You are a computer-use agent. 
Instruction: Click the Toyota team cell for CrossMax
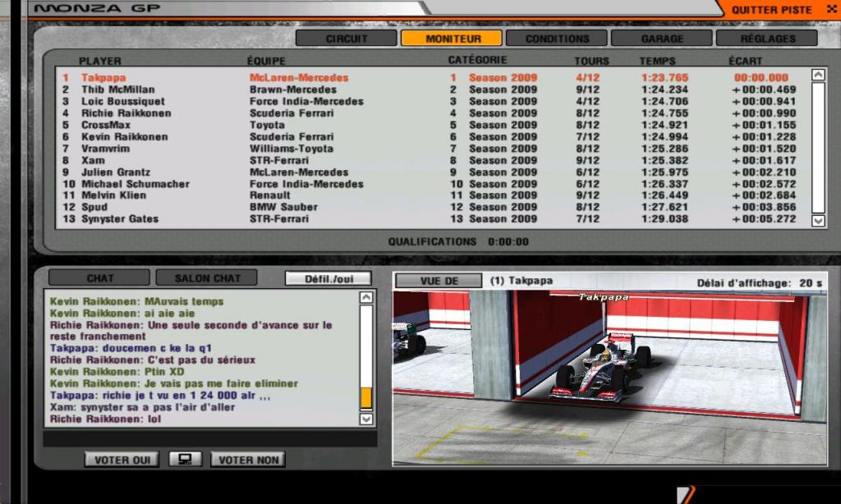[x=267, y=125]
